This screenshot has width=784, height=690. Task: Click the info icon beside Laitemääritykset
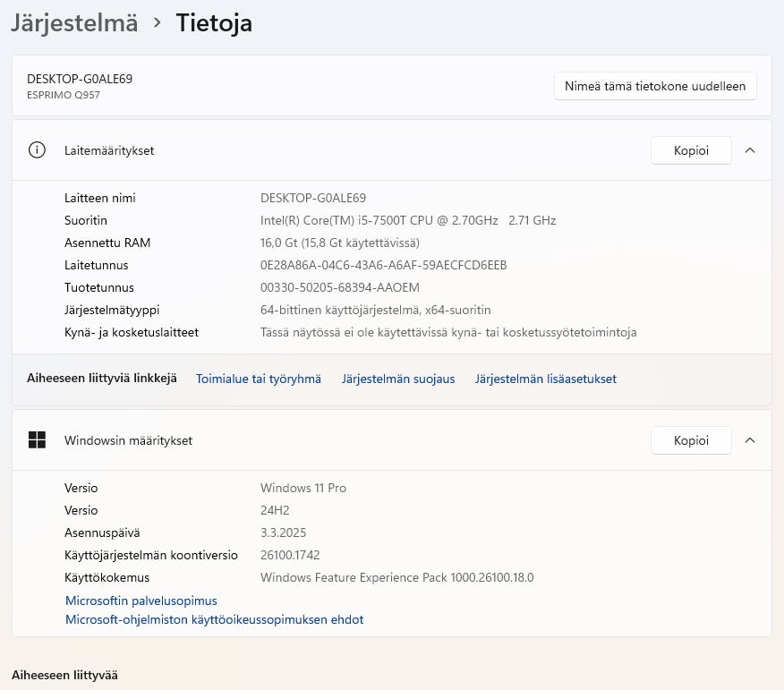pos(37,150)
